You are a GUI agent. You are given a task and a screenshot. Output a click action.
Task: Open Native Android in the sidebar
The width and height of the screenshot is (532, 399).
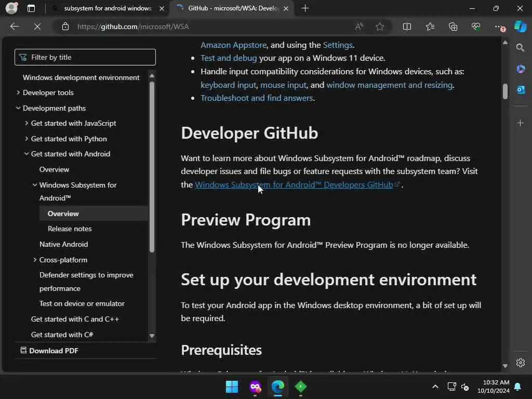click(63, 244)
